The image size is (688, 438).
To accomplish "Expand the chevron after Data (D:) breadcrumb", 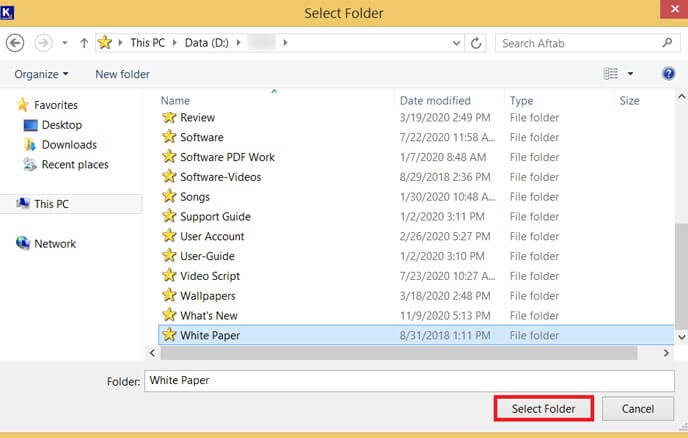I will point(238,43).
